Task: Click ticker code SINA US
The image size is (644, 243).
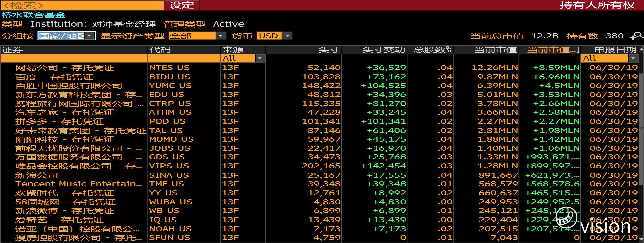Action: pos(169,175)
